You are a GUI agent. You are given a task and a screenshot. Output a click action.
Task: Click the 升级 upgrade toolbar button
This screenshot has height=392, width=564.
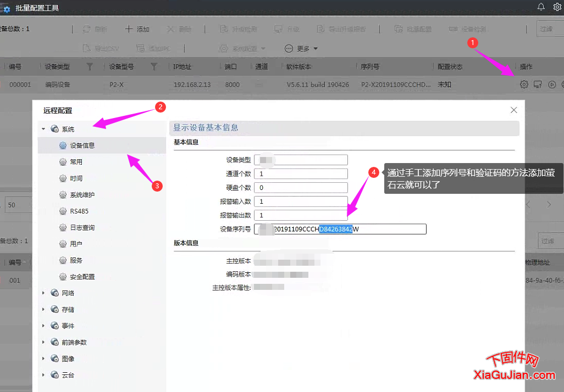tap(287, 29)
